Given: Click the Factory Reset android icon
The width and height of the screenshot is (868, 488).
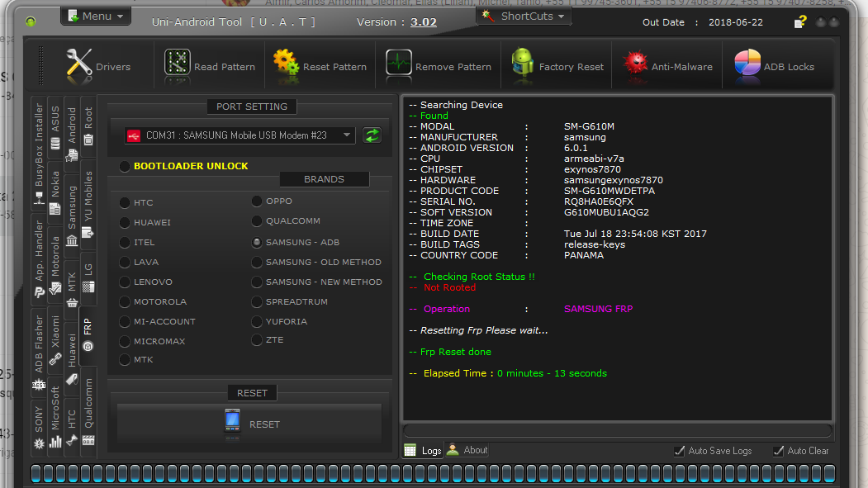Looking at the screenshot, I should point(522,63).
